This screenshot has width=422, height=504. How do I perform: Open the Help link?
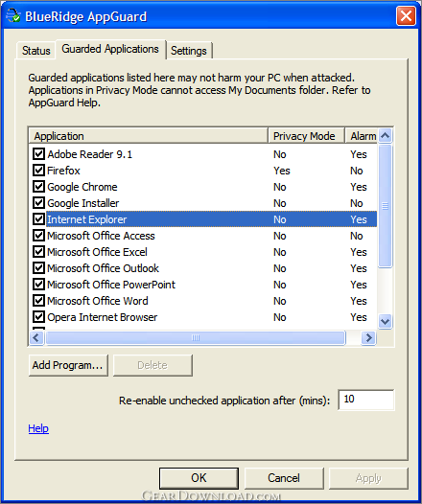pyautogui.click(x=38, y=428)
